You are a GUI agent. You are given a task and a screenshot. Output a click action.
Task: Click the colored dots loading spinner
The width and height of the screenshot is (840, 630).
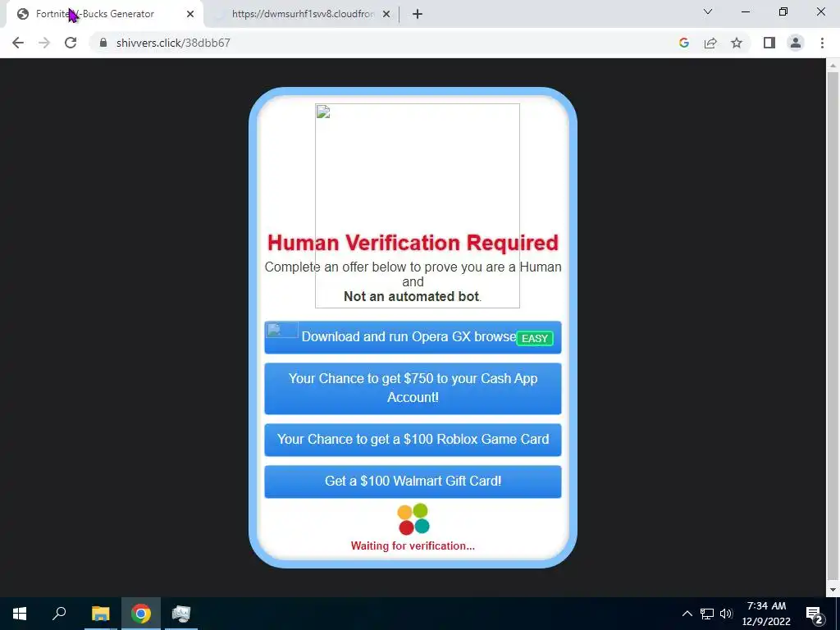pyautogui.click(x=413, y=518)
